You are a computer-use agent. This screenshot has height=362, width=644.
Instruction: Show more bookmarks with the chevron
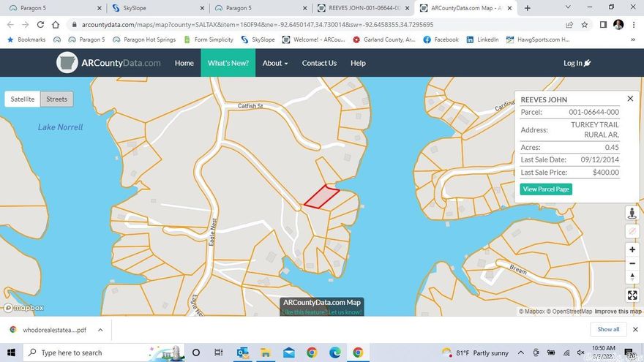pos(633,39)
